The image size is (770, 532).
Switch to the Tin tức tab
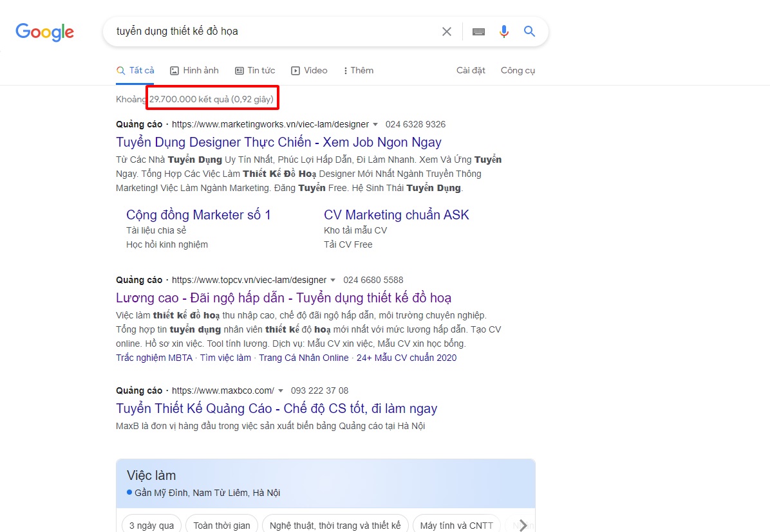click(x=255, y=71)
